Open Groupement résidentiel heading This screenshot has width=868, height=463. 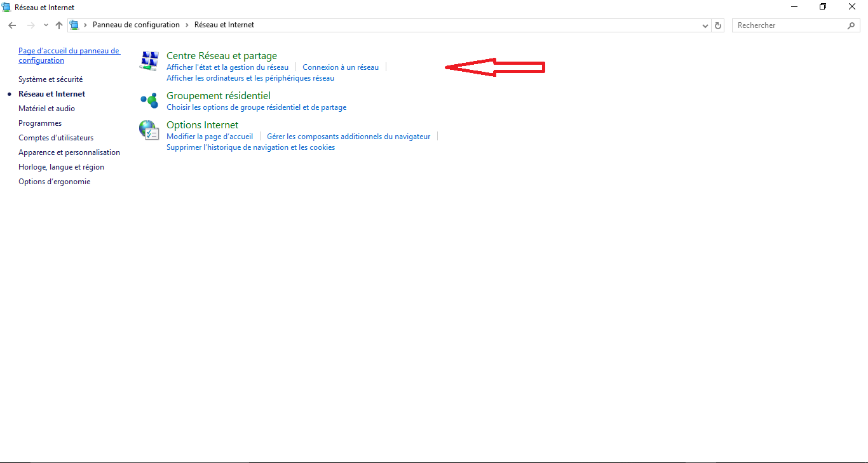[219, 95]
